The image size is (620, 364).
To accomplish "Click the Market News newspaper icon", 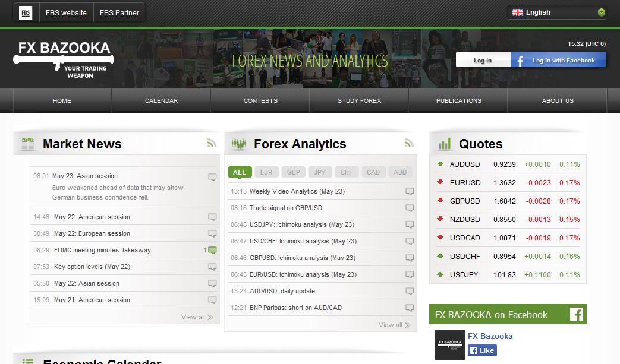I will pyautogui.click(x=28, y=144).
